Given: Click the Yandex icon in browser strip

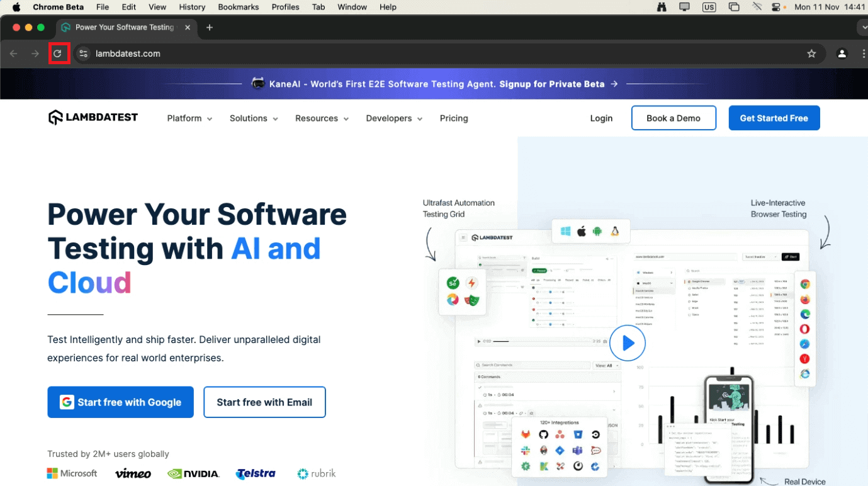Looking at the screenshot, I should 804,359.
